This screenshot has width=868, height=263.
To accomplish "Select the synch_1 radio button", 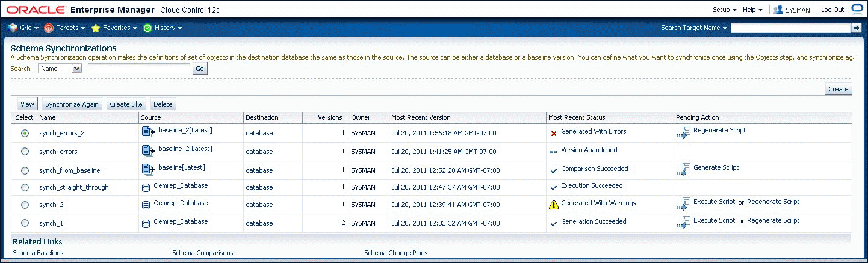I will [25, 223].
